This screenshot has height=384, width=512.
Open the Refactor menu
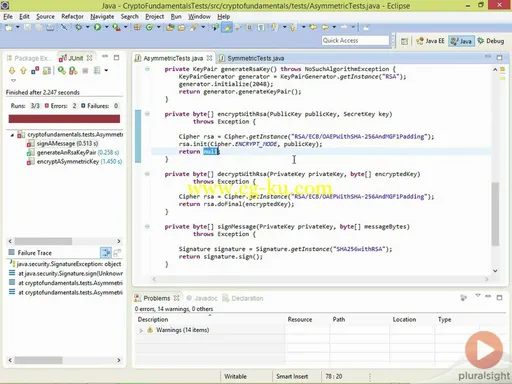[x=72, y=17]
